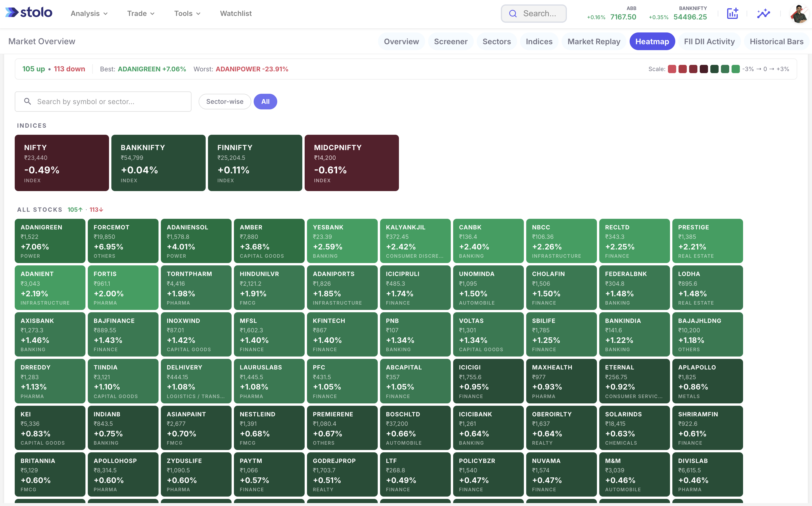Screen dimensions: 812x506
Task: Switch to the Overview tab
Action: pyautogui.click(x=401, y=42)
